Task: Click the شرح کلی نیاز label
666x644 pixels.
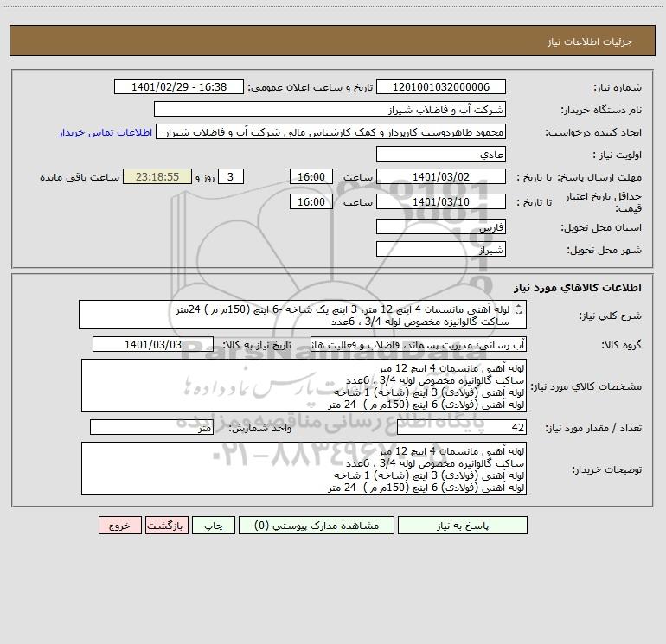Action: [611, 316]
